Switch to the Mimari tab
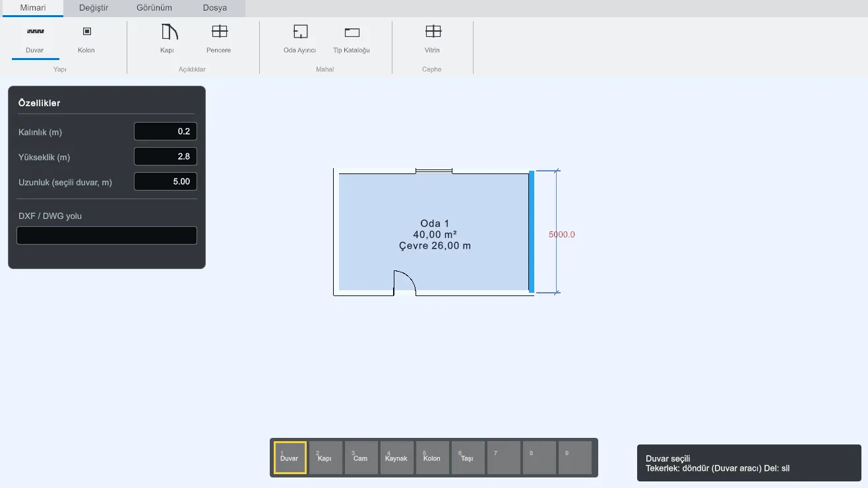Image resolution: width=868 pixels, height=488 pixels. pos(32,8)
